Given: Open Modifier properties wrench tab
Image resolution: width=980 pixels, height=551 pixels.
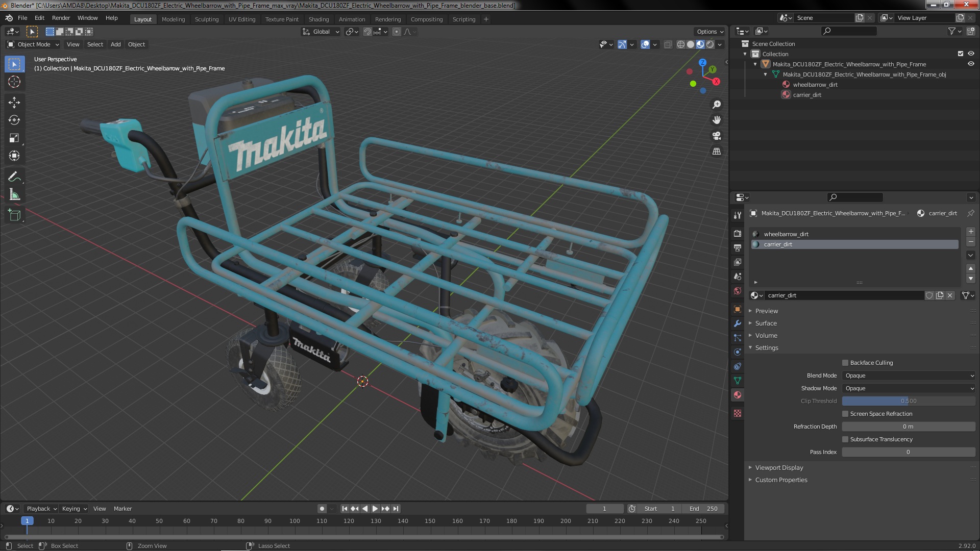Looking at the screenshot, I should pos(737,323).
